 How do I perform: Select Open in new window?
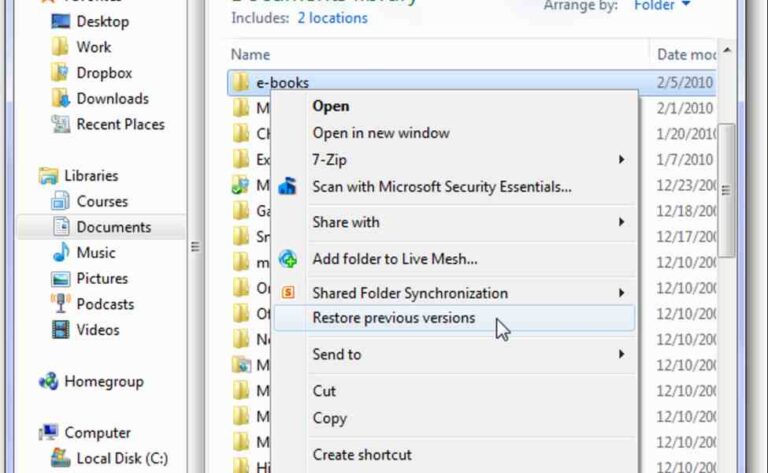380,133
